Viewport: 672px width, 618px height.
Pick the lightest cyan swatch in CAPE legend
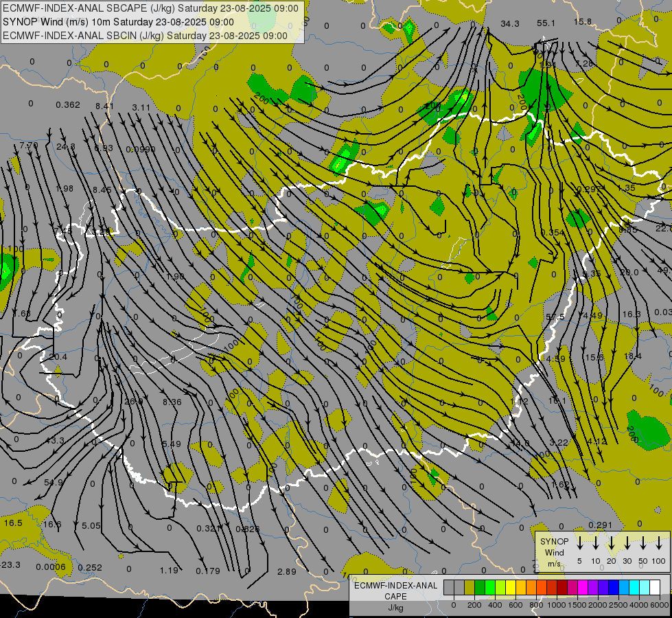coord(644,587)
